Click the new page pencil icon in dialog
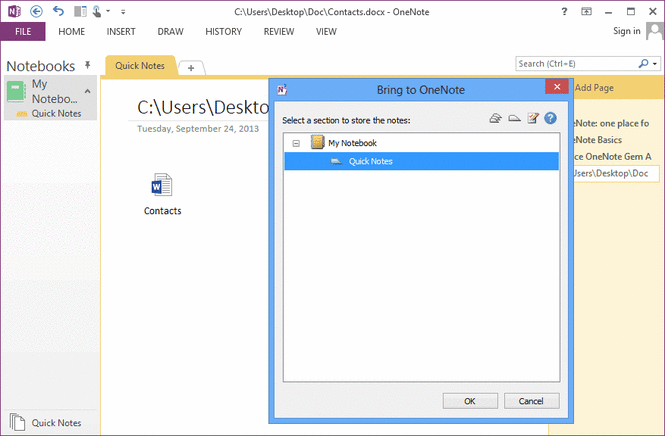The width and height of the screenshot is (665, 436). tap(533, 118)
